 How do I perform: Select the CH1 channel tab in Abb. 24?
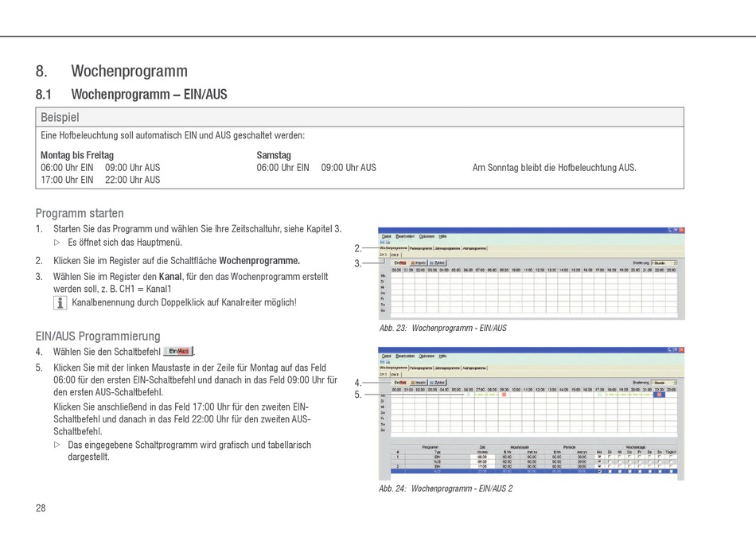click(x=384, y=374)
